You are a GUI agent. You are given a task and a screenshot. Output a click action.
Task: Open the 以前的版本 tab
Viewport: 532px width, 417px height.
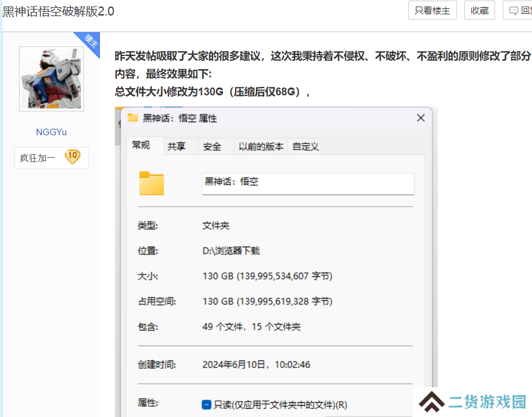pyautogui.click(x=261, y=147)
